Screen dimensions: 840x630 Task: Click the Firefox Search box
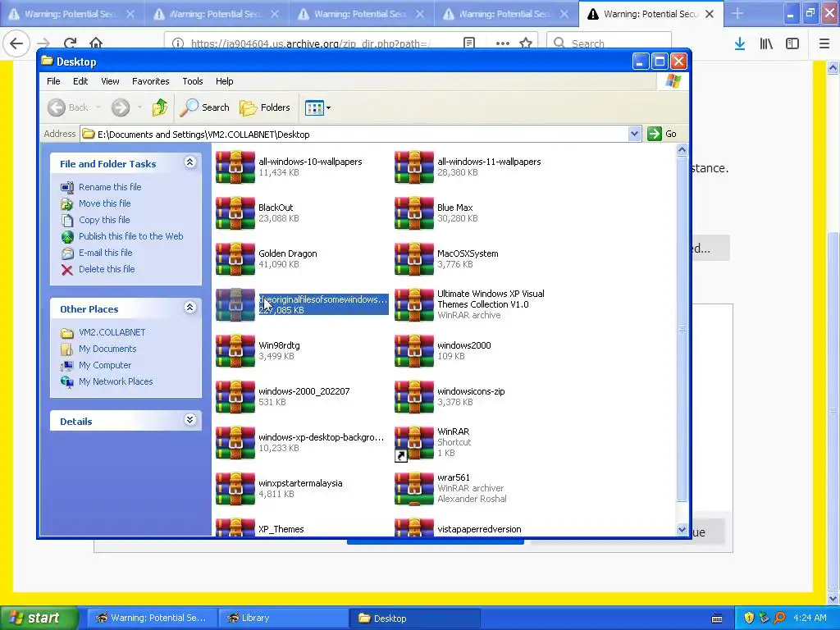click(x=609, y=43)
